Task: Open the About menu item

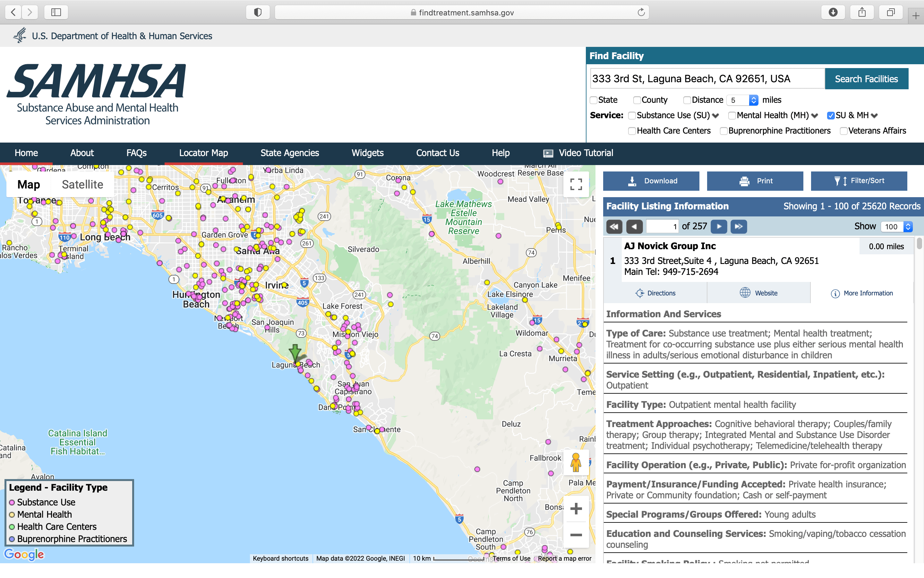Action: click(x=82, y=153)
